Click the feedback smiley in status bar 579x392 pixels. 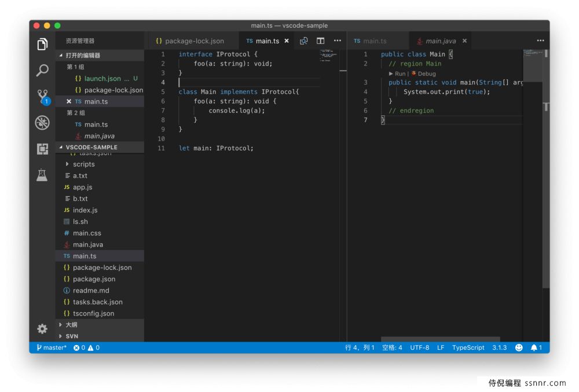click(519, 348)
